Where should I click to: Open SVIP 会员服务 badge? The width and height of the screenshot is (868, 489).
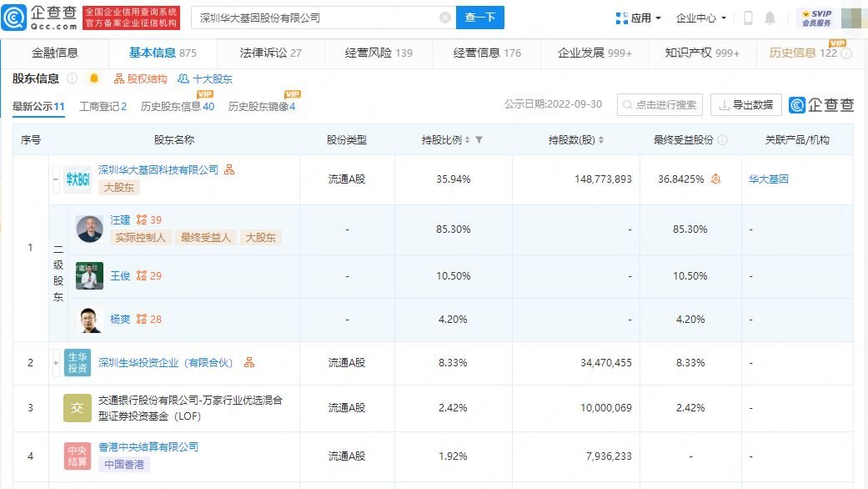[816, 18]
